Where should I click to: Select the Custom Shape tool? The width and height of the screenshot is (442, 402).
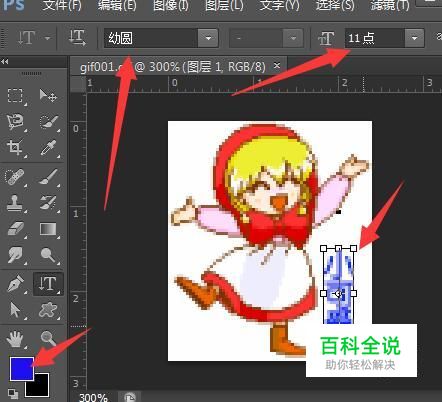tap(49, 310)
